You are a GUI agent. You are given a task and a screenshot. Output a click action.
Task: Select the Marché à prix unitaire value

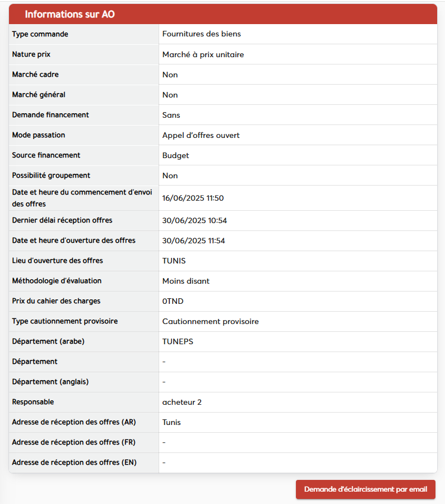pyautogui.click(x=203, y=54)
